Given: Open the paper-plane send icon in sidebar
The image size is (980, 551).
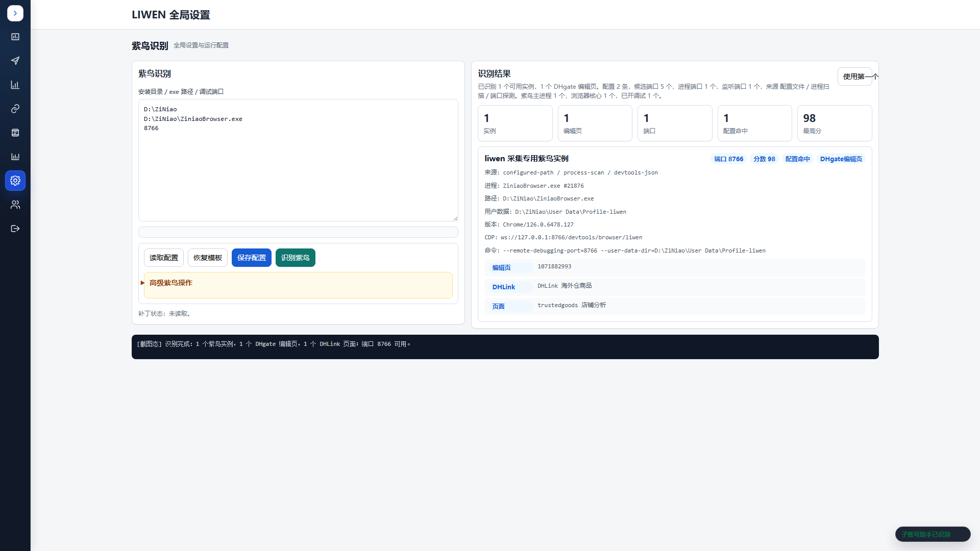Looking at the screenshot, I should click(15, 61).
